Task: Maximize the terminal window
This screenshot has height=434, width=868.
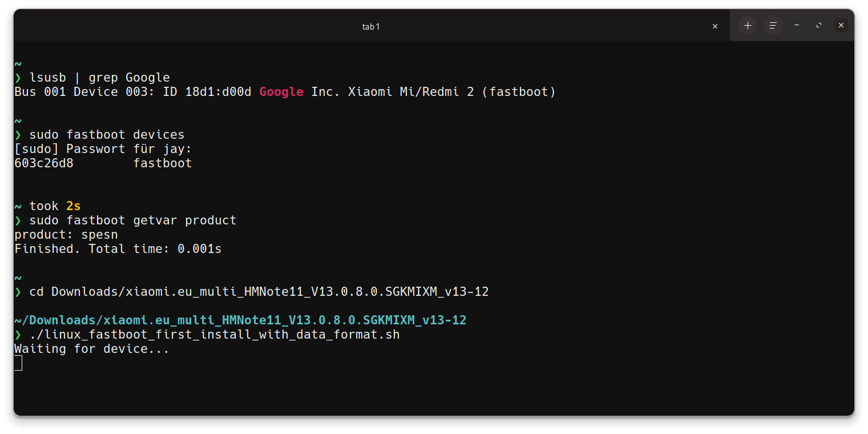Action: (x=819, y=25)
